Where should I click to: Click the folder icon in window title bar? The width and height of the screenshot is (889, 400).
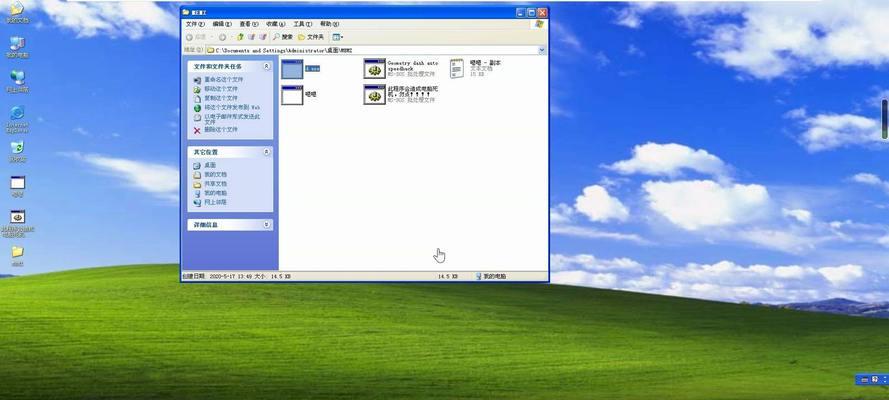[x=186, y=12]
